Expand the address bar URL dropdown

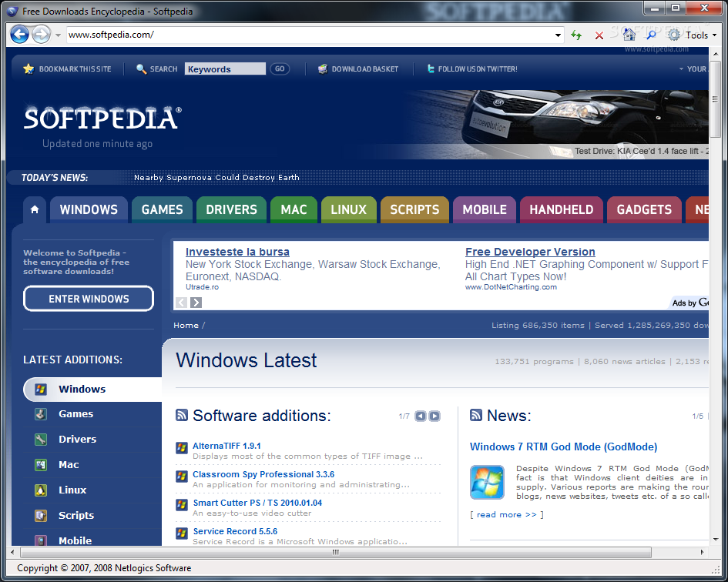[558, 35]
